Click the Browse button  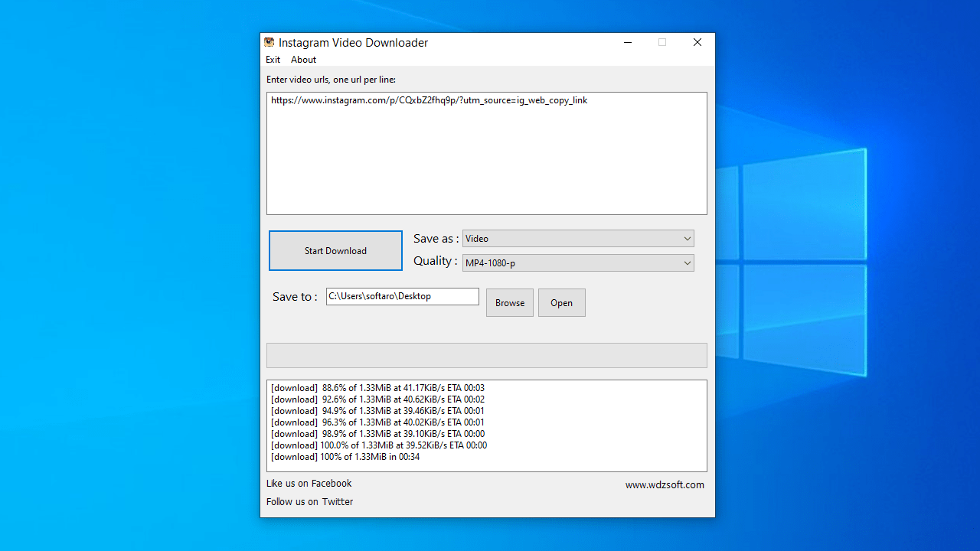(510, 302)
